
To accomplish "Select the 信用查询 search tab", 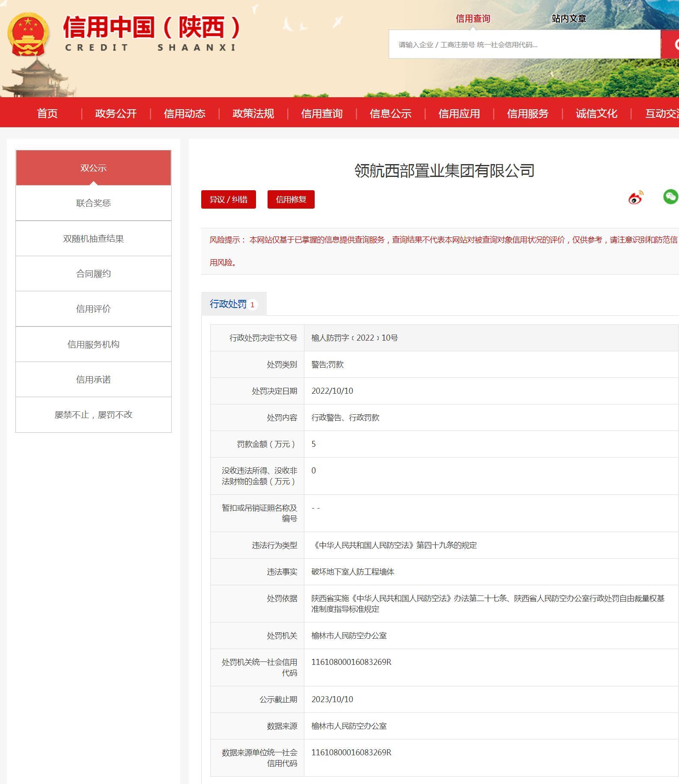I will 473,18.
